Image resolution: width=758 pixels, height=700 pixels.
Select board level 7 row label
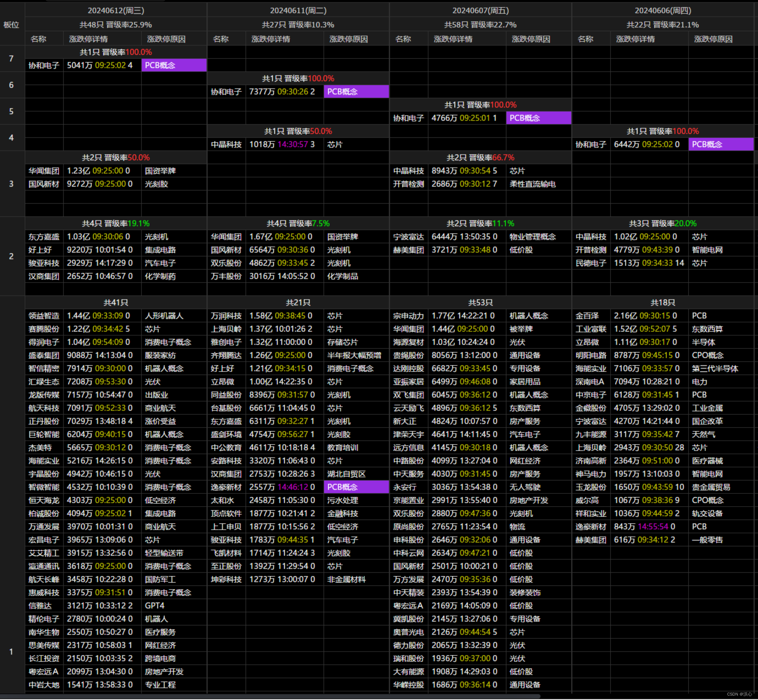pyautogui.click(x=11, y=59)
